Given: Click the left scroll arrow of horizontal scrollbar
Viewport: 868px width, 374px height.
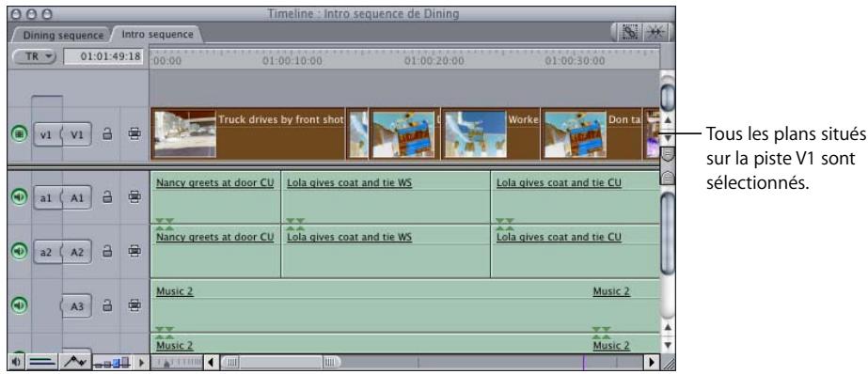Looking at the screenshot, I should coord(211,363).
